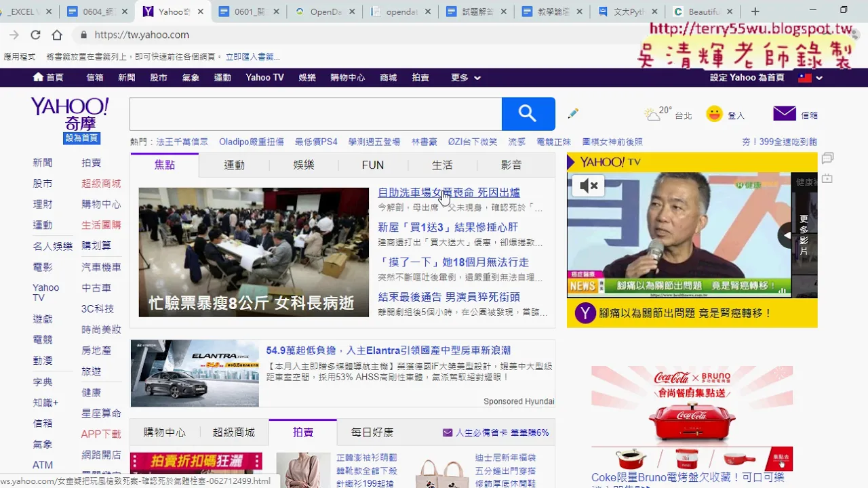Open 3C科技 in the left sidebar
The width and height of the screenshot is (868, 488).
point(98,308)
